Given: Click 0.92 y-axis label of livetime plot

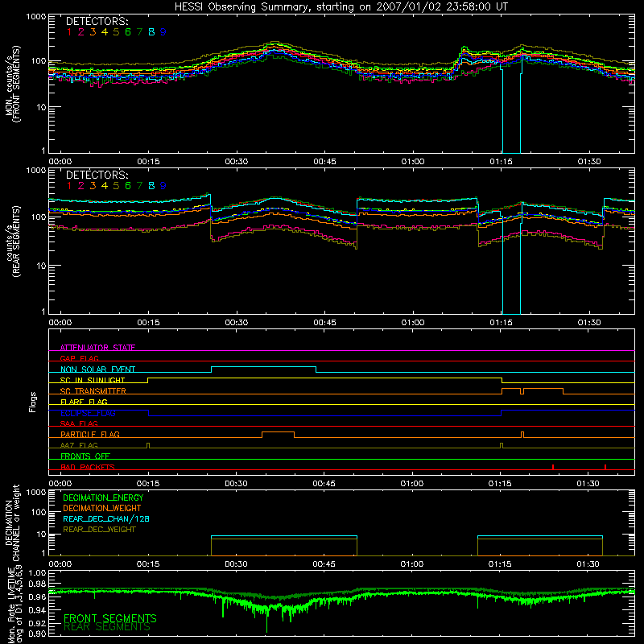Looking at the screenshot, I should pos(37,621).
